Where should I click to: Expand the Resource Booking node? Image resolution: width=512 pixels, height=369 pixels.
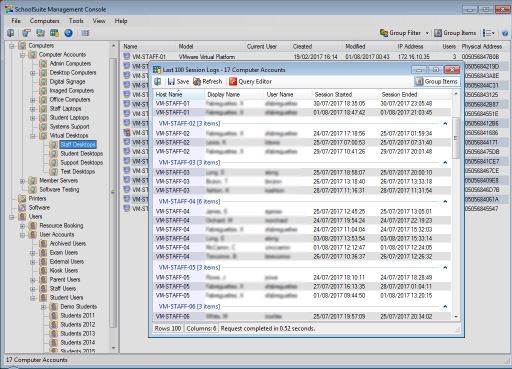[22, 226]
